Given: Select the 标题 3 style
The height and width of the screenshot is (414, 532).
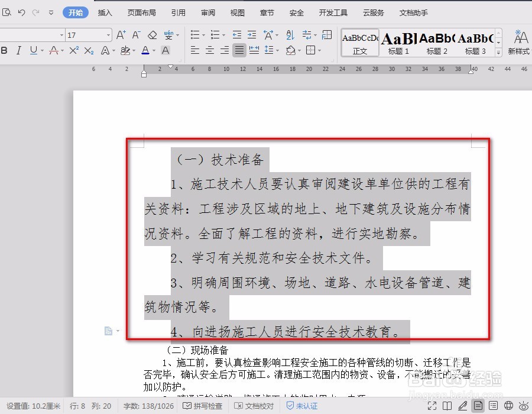Looking at the screenshot, I should point(475,43).
